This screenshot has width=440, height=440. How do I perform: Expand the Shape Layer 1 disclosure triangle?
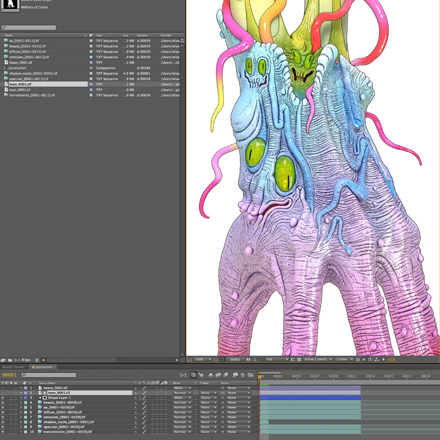[x=40, y=398]
